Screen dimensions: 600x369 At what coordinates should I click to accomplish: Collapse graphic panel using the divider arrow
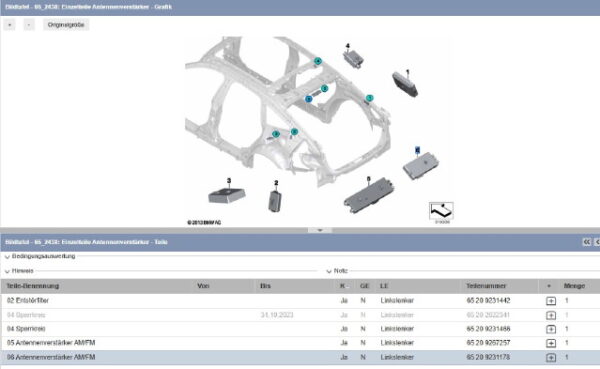point(320,230)
